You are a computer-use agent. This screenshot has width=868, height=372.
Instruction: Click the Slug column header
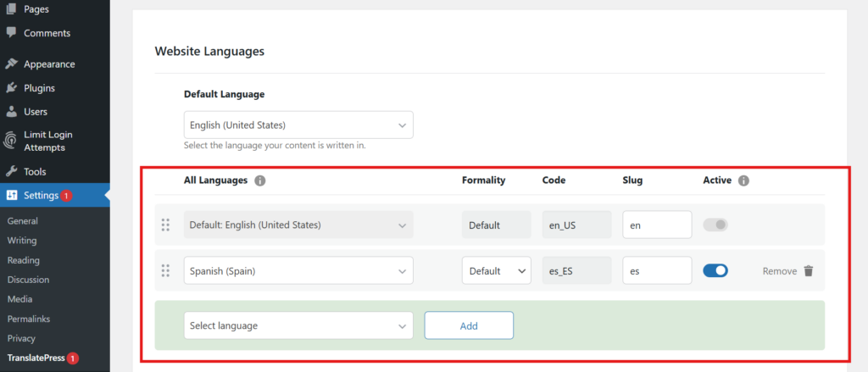coord(632,180)
